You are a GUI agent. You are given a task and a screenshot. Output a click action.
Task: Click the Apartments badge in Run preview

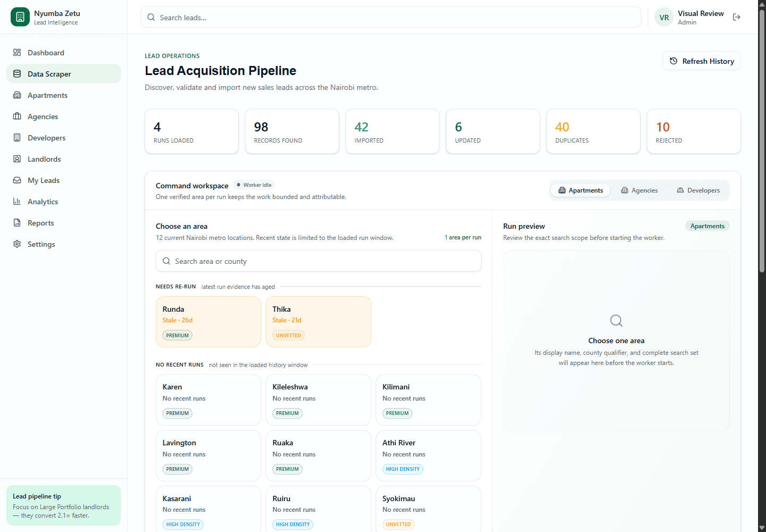tap(707, 226)
